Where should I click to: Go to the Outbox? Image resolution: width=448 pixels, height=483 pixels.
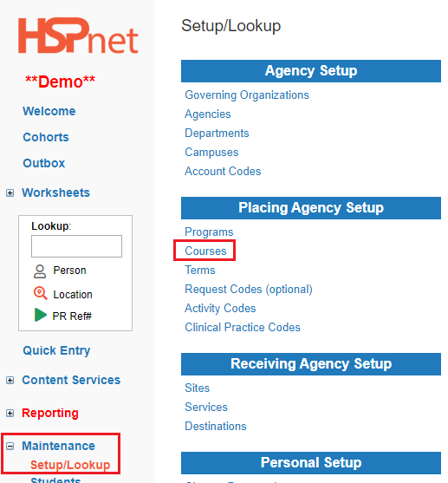pos(44,163)
